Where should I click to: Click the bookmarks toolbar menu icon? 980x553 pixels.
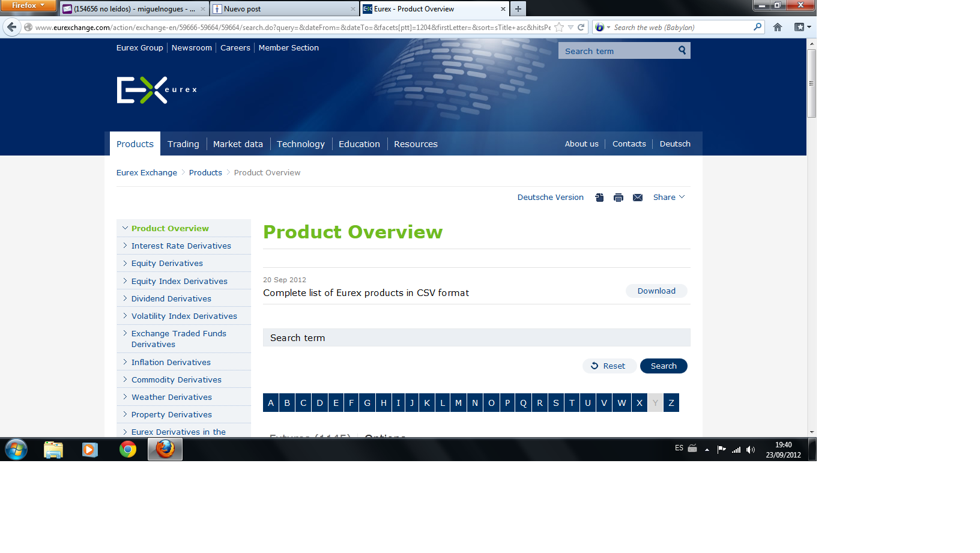coord(802,27)
